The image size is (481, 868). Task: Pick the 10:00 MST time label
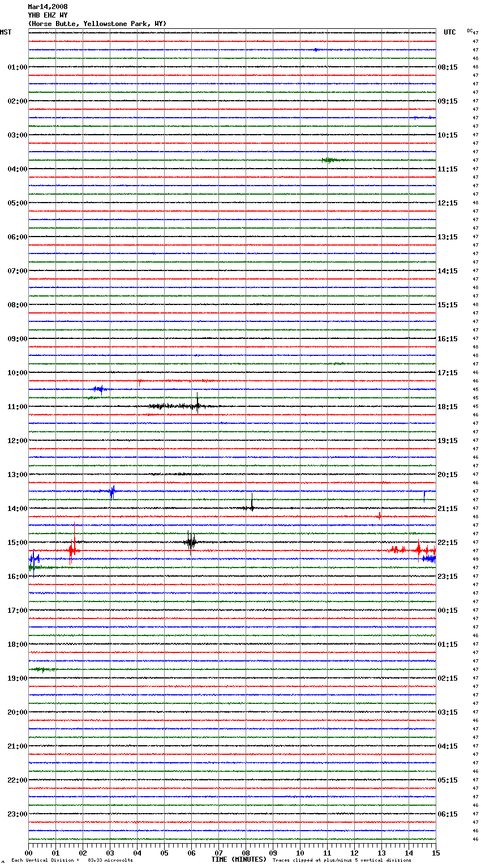tap(18, 373)
